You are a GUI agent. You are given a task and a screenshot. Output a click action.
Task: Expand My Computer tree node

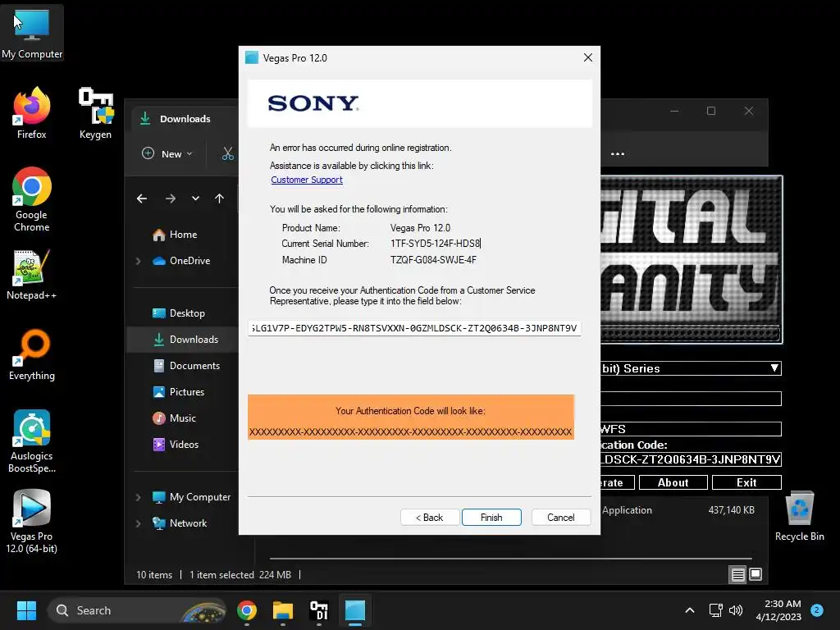(138, 497)
